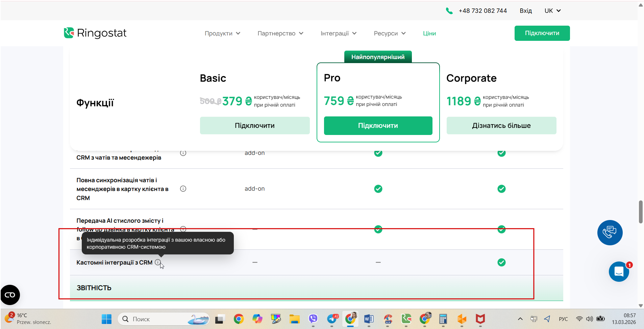Switch to Chrome window immediately left of Word

point(351,319)
